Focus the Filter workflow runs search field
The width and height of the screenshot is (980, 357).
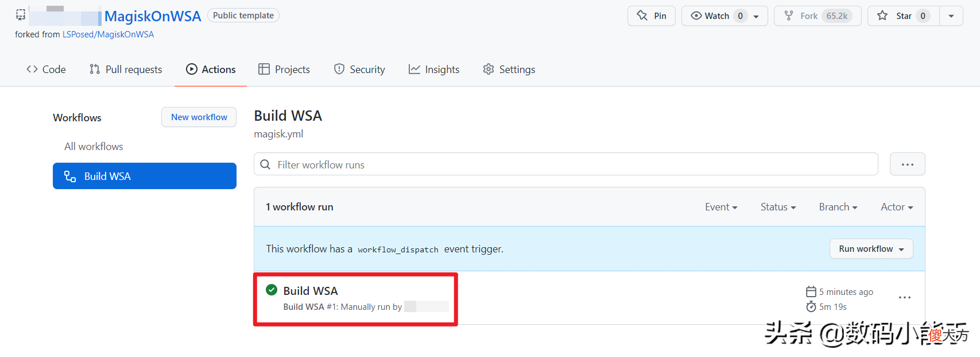566,164
